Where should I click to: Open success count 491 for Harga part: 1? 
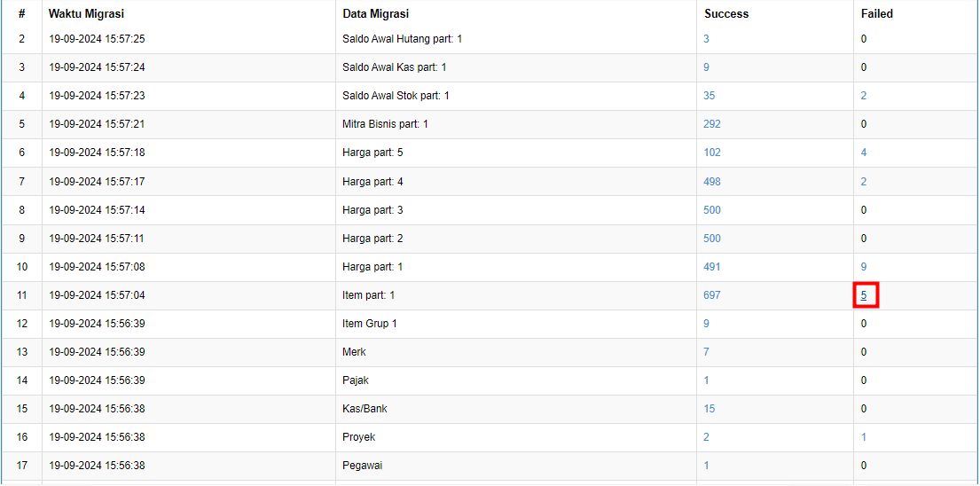pos(712,267)
